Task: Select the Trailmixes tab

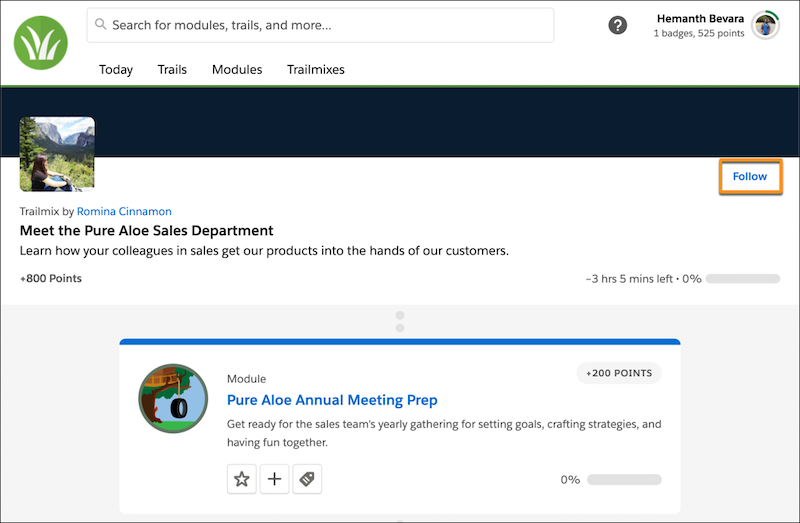Action: [x=316, y=69]
